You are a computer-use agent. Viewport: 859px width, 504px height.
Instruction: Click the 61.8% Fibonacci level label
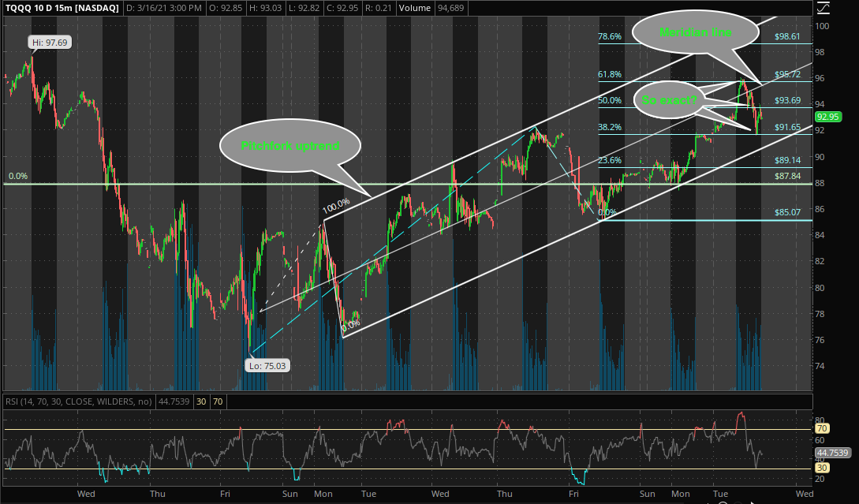tap(610, 74)
